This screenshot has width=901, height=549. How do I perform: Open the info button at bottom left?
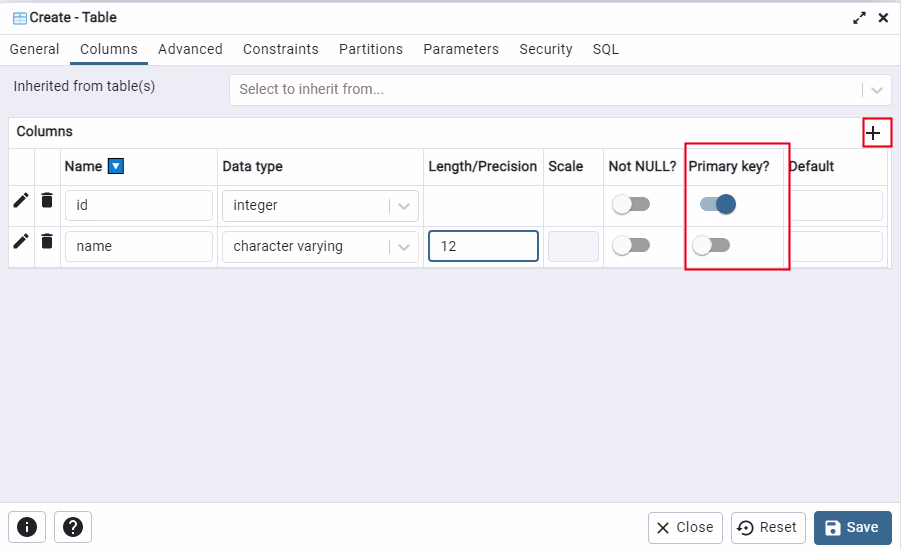[x=27, y=527]
